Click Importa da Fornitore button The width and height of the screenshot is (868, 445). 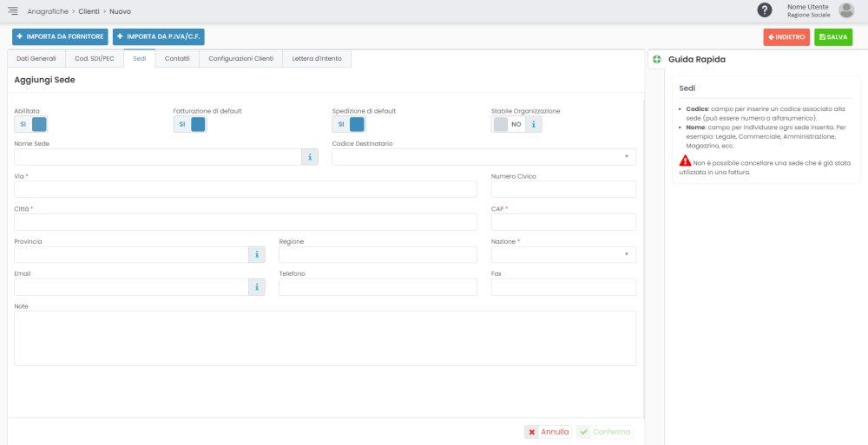pyautogui.click(x=61, y=37)
